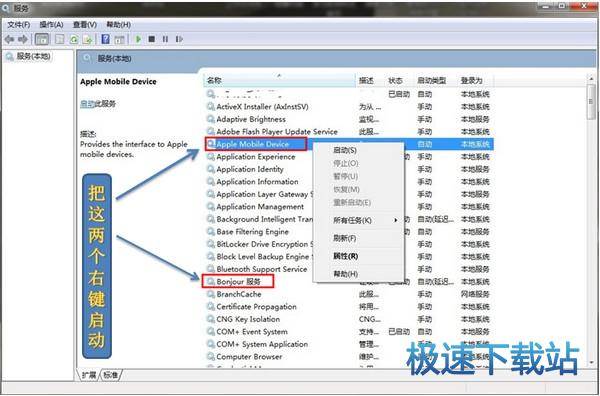Click the Export List toolbar icon
The image size is (600, 396).
coord(88,39)
